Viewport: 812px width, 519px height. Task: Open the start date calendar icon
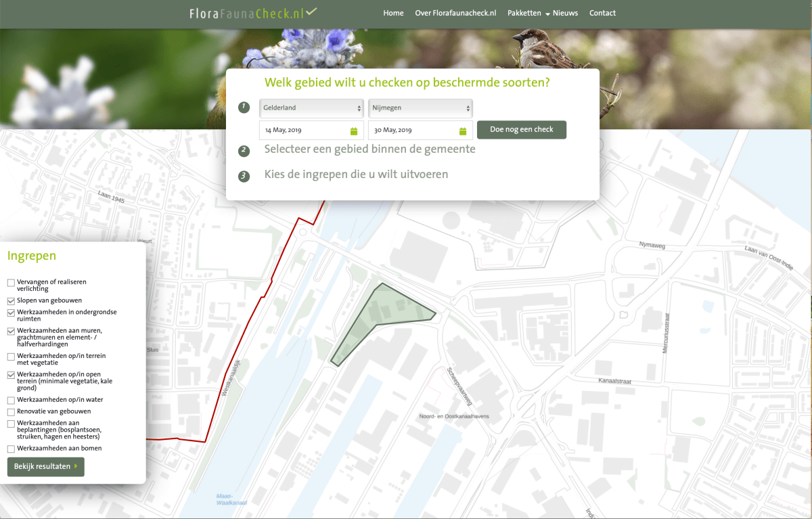[x=354, y=131]
